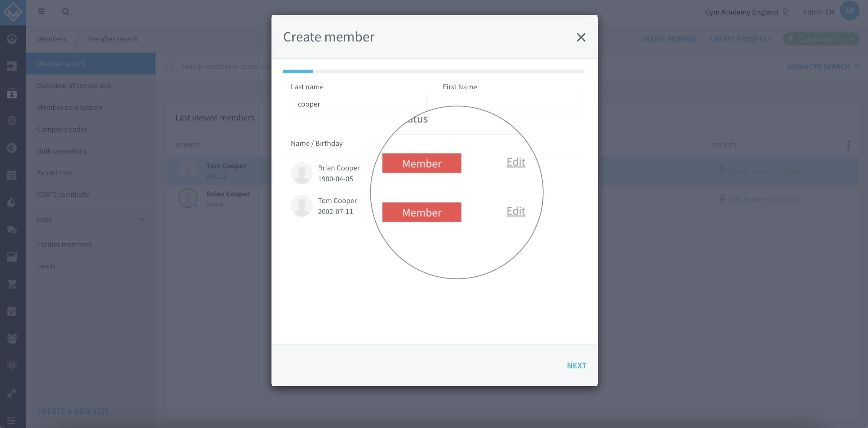The image size is (868, 428).
Task: Select Member search in the side menu
Action: tap(90, 64)
